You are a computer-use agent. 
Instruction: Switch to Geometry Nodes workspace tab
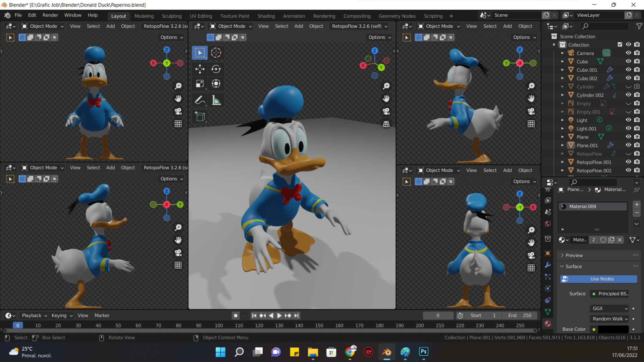(397, 16)
